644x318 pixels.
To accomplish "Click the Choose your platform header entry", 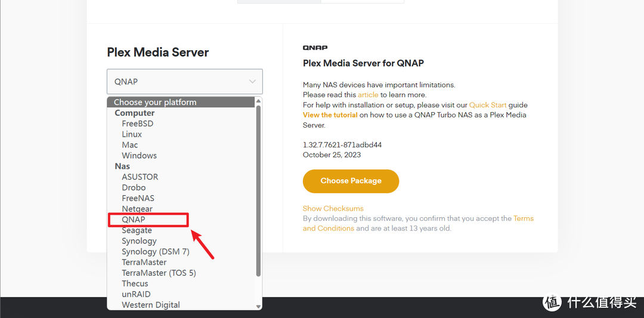I will coord(181,102).
